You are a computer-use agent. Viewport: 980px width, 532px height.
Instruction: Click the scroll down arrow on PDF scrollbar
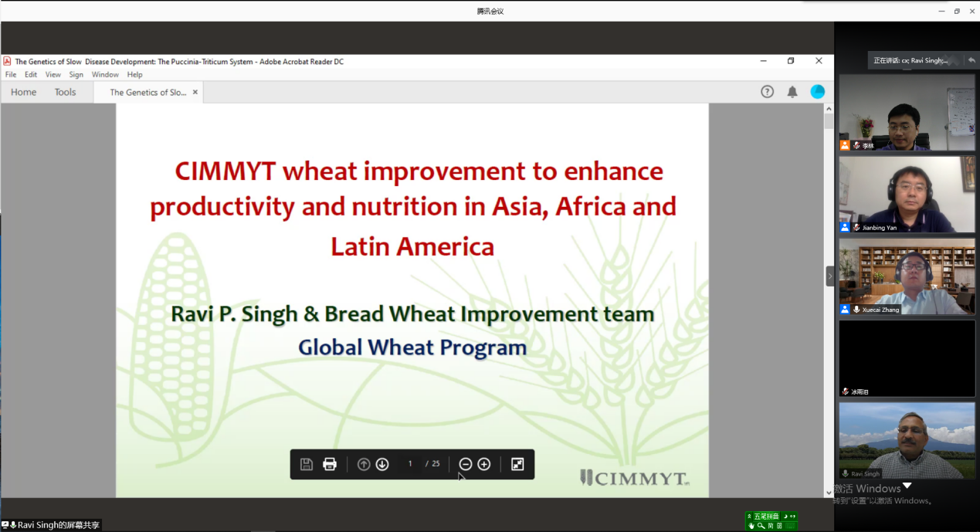pos(829,492)
